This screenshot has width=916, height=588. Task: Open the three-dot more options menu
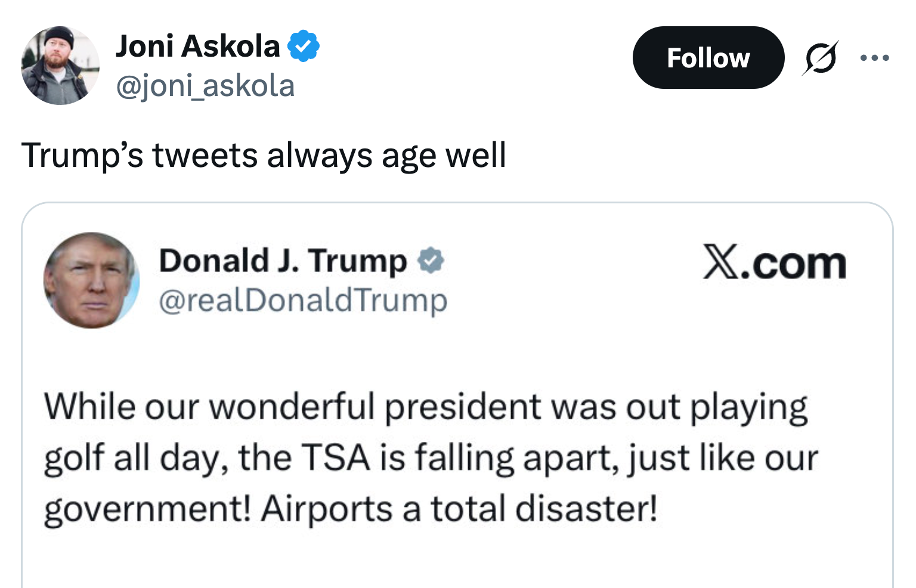(874, 58)
